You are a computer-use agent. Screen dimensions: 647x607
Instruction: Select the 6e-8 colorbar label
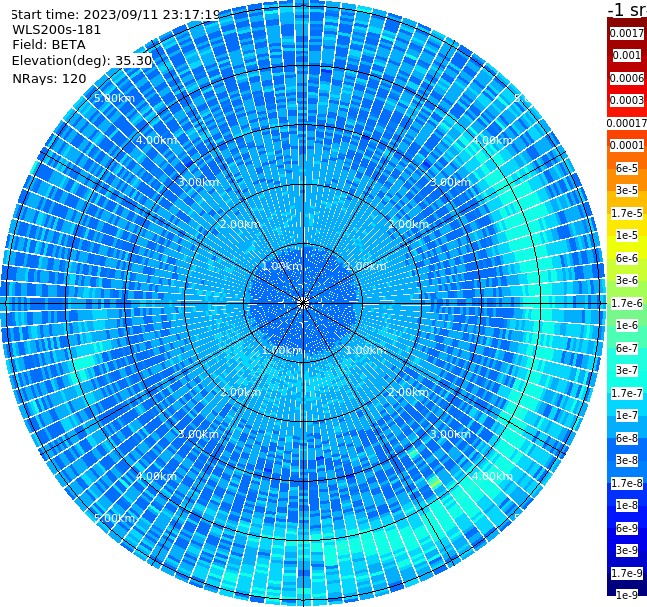627,438
